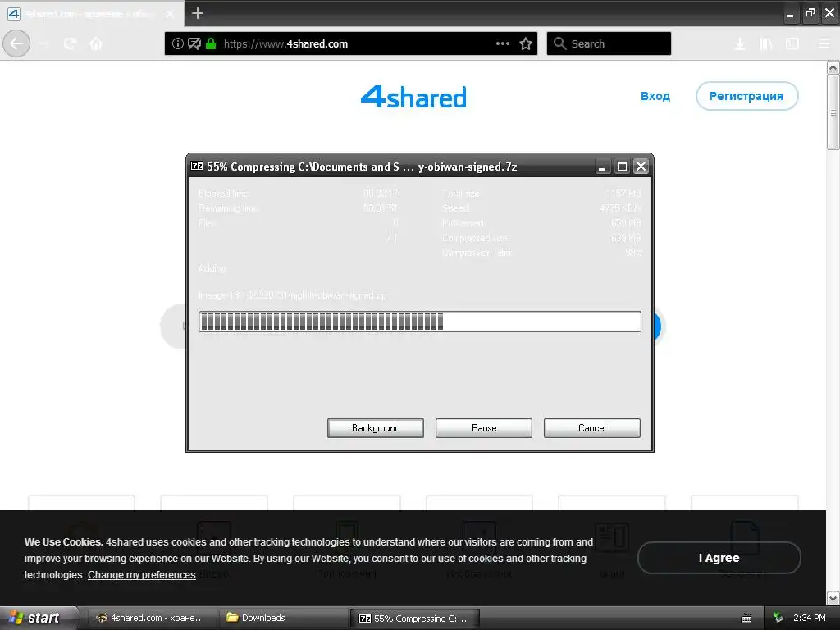
Task: Click the vertical scrollbar thumb
Action: [833, 112]
